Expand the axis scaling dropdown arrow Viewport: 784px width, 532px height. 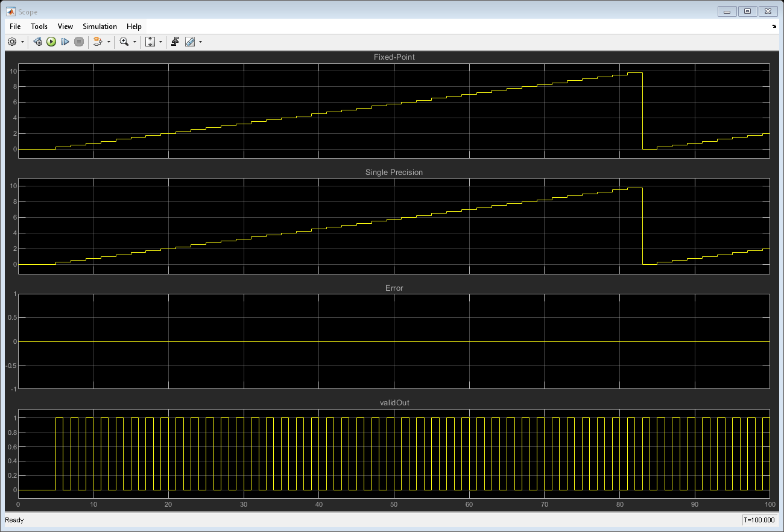coord(160,42)
